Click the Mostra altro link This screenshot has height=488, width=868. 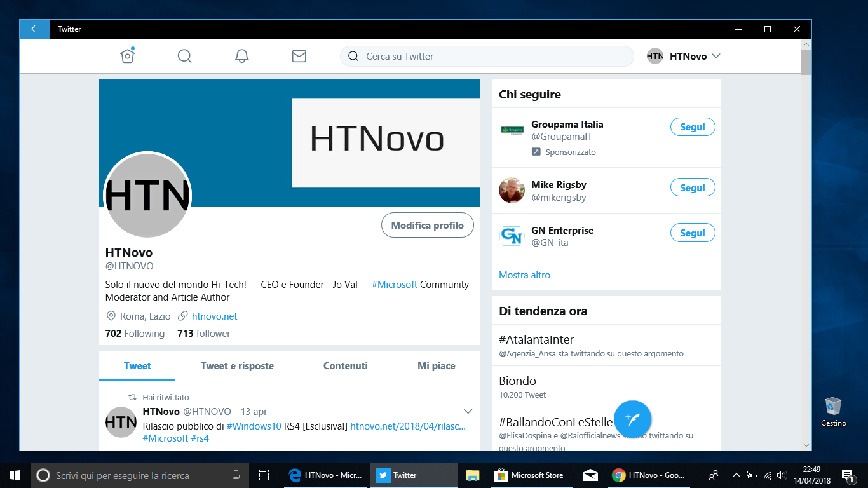tap(525, 275)
